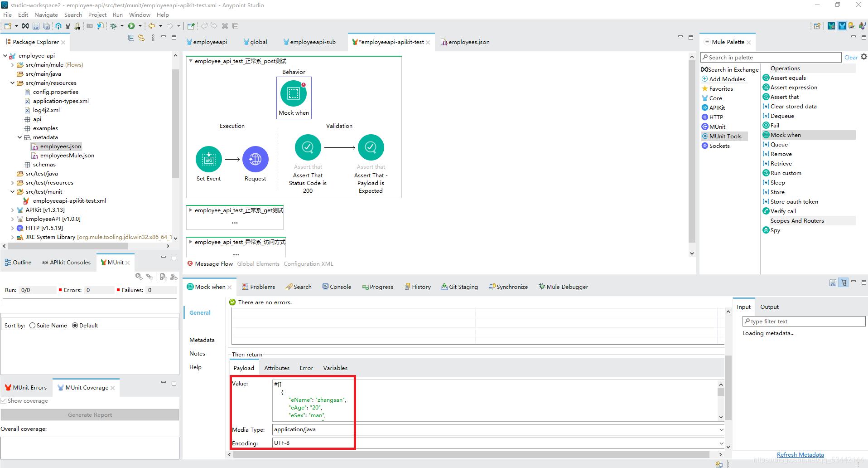Pick the Run custom operation
Screen dimensions: 868x468
point(782,173)
